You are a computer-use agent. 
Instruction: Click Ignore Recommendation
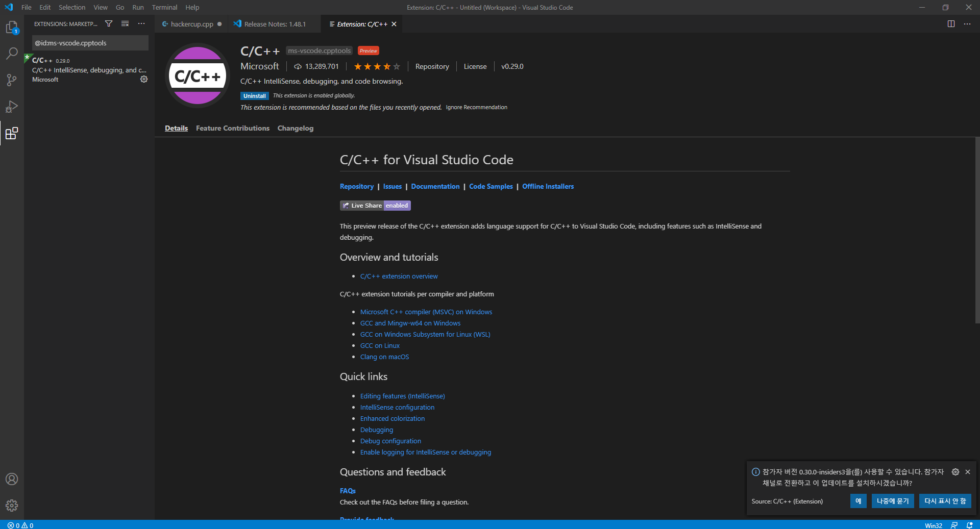[x=476, y=107]
